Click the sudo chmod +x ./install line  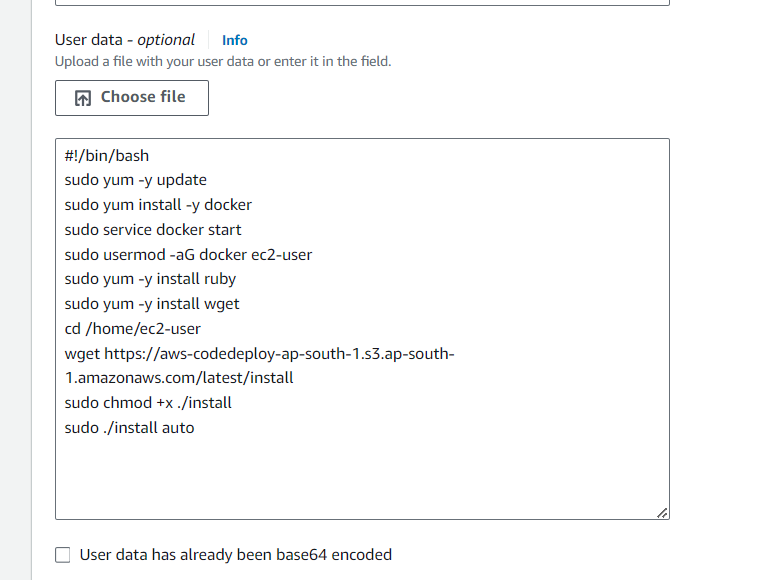coord(148,403)
